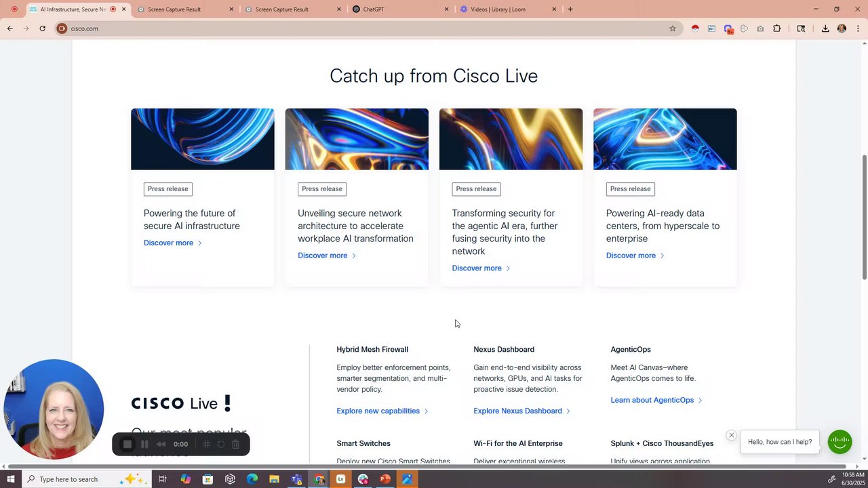This screenshot has height=488, width=868.
Task: Click the vertical page scrollbar
Action: pyautogui.click(x=865, y=217)
